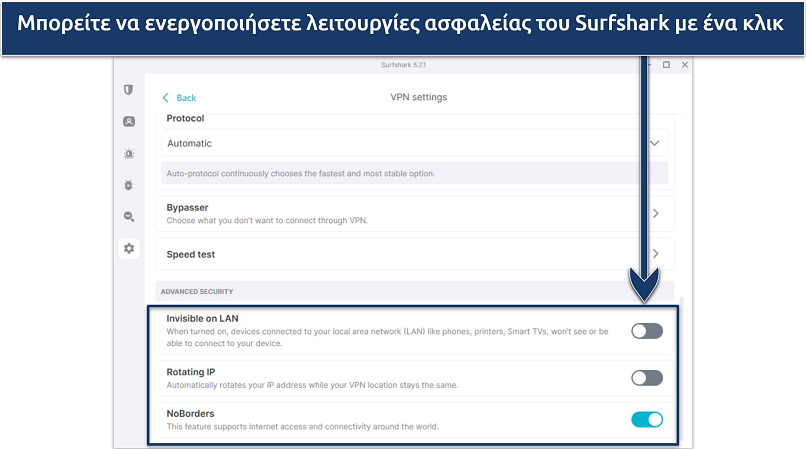
Task: Open Speed test using its right chevron
Action: pos(656,254)
